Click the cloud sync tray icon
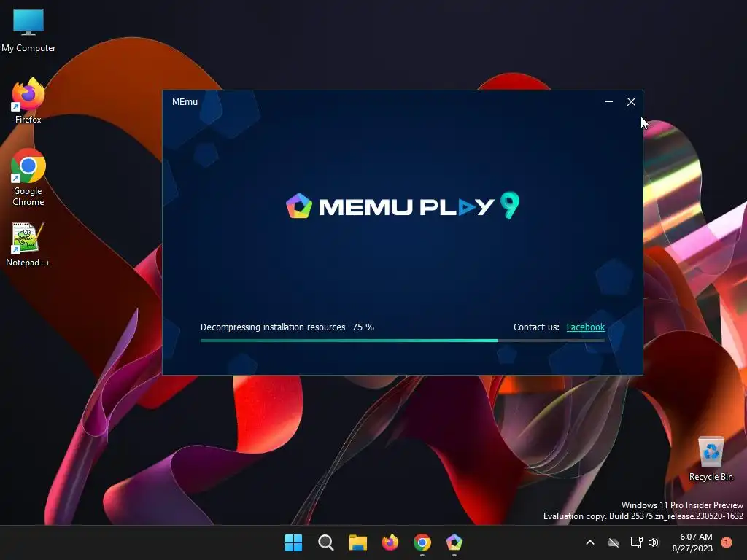747x560 pixels. click(x=614, y=542)
